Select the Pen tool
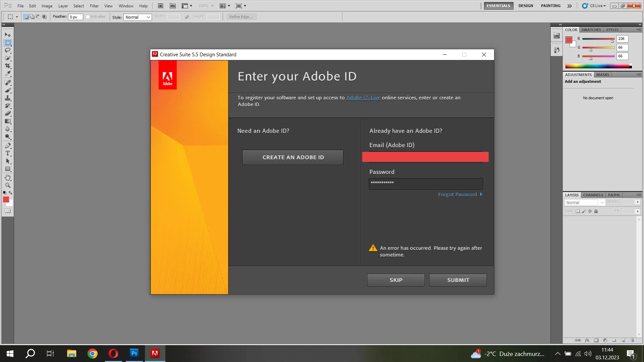Viewport: 644px width, 362px height. 8,145
